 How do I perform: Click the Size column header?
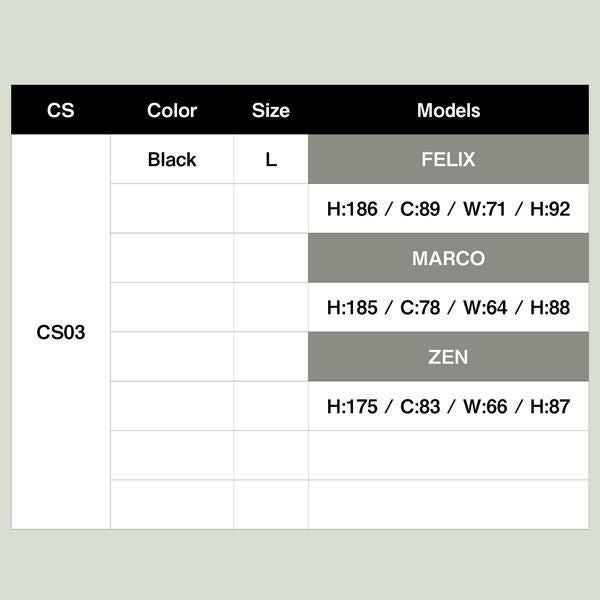tap(271, 111)
